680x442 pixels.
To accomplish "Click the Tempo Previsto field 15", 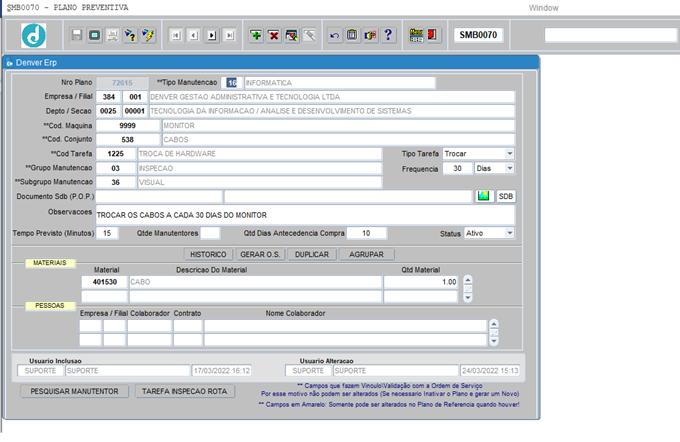I will (107, 233).
